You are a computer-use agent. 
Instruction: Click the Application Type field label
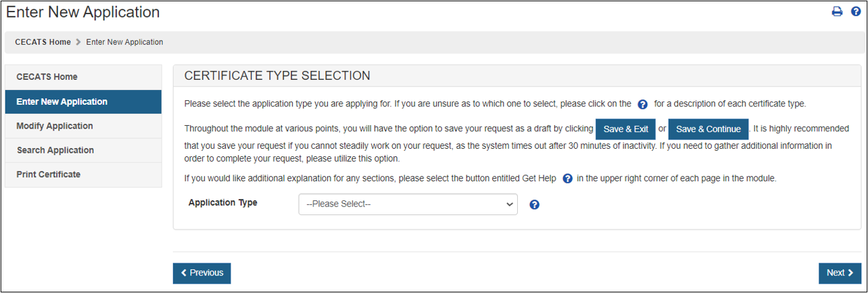[x=222, y=202]
